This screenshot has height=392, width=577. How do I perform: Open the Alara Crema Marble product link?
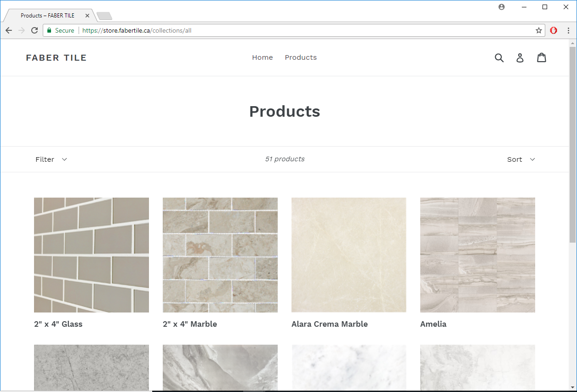(330, 324)
